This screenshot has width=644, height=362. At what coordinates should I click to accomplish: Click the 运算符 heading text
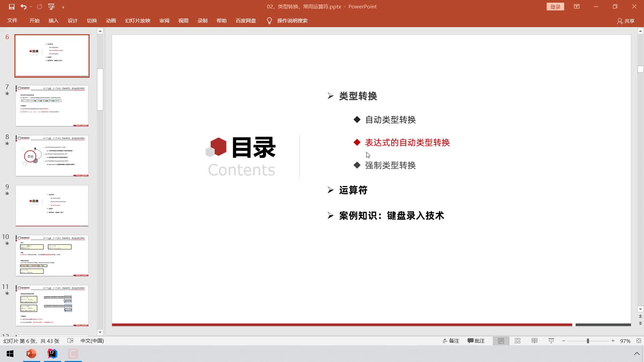coord(353,190)
